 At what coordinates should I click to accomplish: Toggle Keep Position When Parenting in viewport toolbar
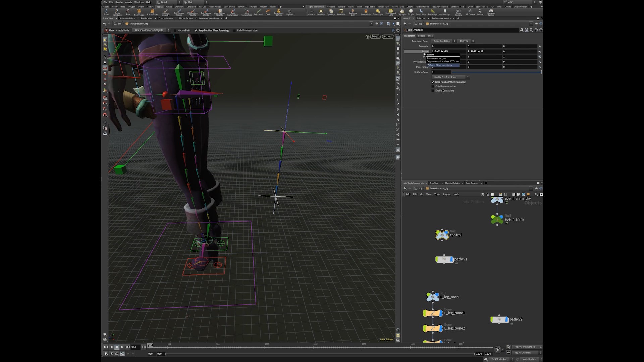pyautogui.click(x=196, y=31)
